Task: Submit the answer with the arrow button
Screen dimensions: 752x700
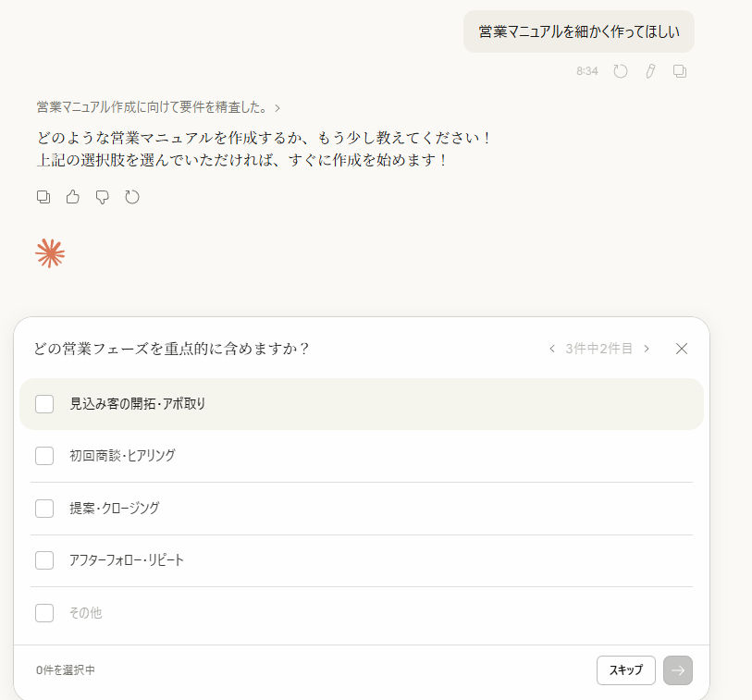Action: 678,670
